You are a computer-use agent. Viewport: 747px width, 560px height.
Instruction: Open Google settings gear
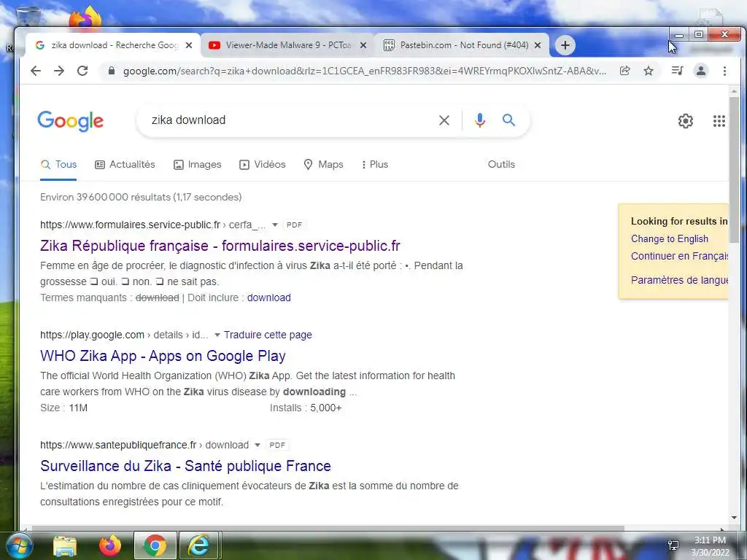click(686, 121)
